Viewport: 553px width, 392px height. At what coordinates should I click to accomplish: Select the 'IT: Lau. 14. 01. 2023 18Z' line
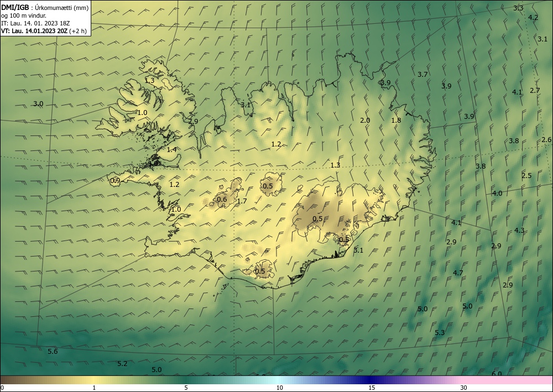(x=35, y=23)
